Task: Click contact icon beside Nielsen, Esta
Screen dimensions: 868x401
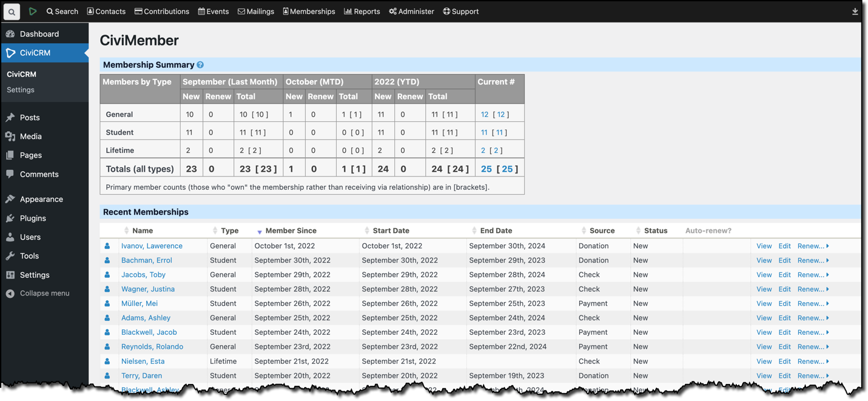Action: click(x=107, y=362)
